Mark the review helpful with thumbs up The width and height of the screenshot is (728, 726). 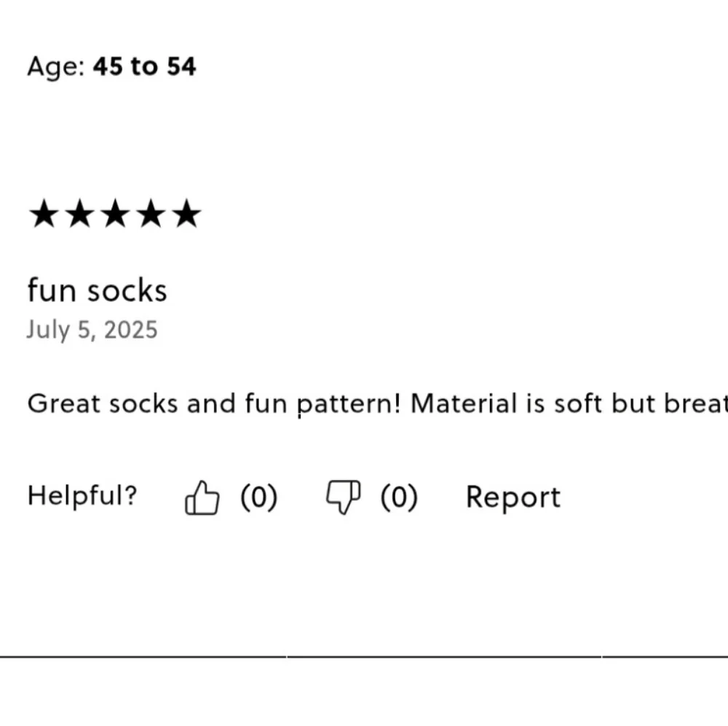point(202,497)
